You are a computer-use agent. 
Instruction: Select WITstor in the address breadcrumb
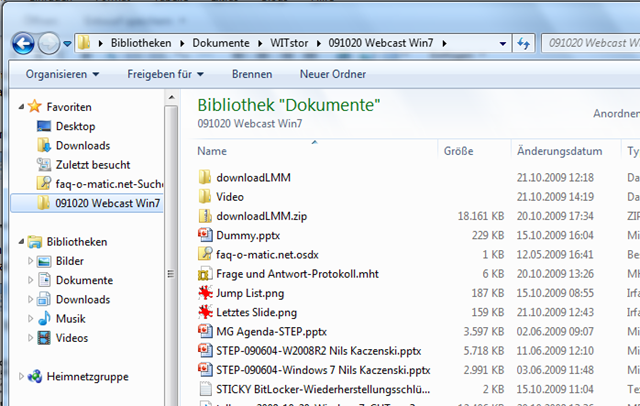(x=289, y=43)
